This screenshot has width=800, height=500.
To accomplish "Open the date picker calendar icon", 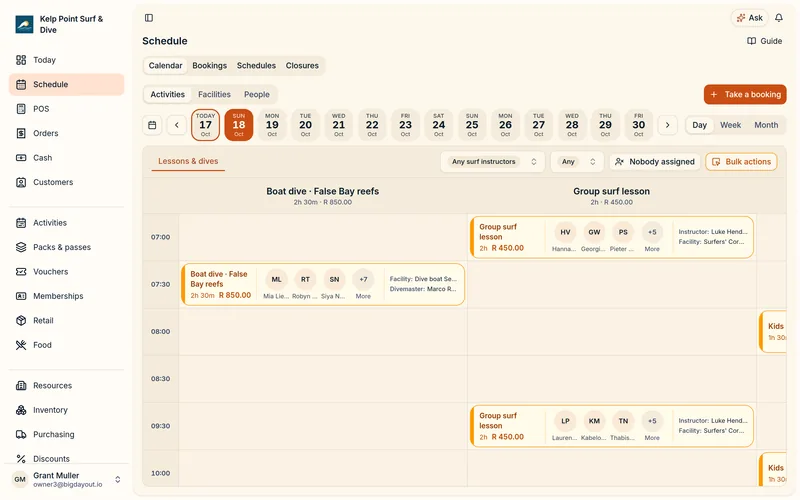I will [x=152, y=125].
